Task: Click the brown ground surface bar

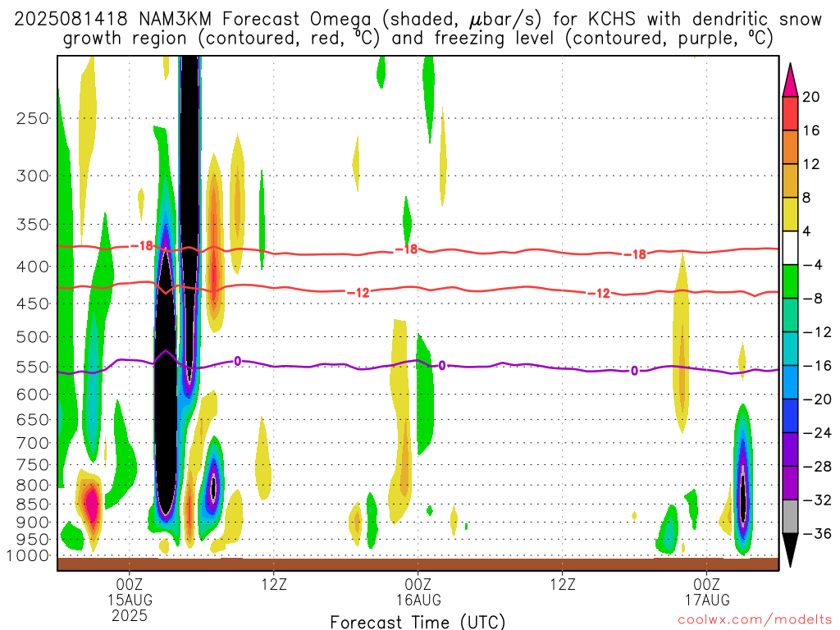Action: pos(418,564)
